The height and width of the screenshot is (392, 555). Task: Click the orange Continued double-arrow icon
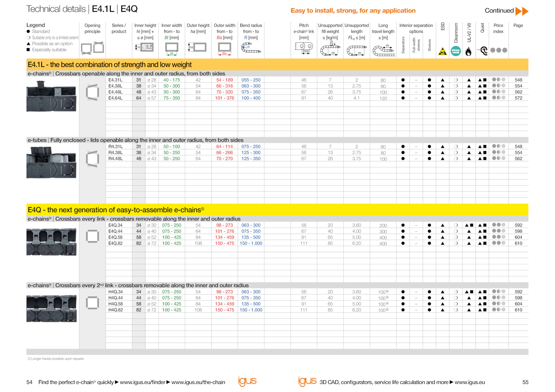tap(522, 11)
